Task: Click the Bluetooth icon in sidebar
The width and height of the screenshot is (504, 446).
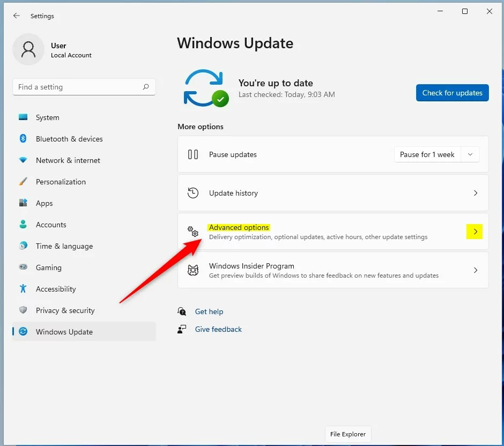Action: [23, 138]
